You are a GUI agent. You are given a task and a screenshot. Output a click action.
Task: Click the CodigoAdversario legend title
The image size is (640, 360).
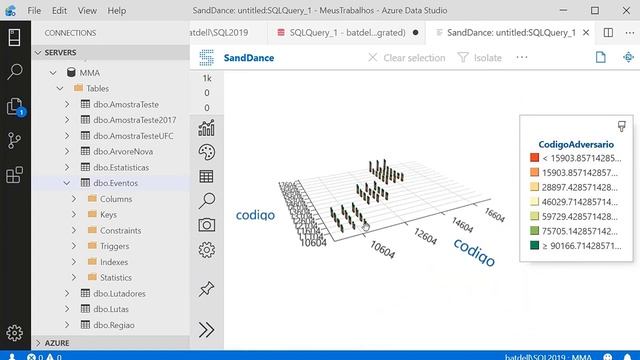click(576, 144)
